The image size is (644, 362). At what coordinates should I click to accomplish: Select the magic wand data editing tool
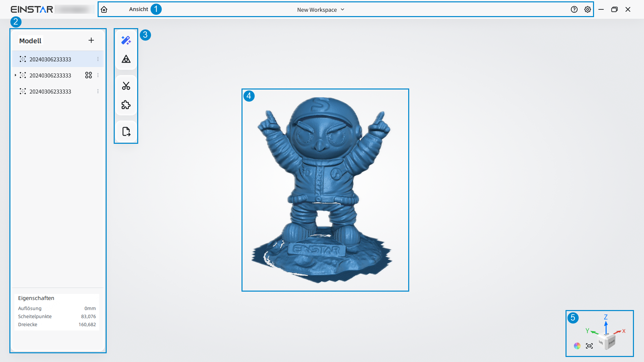[126, 40]
